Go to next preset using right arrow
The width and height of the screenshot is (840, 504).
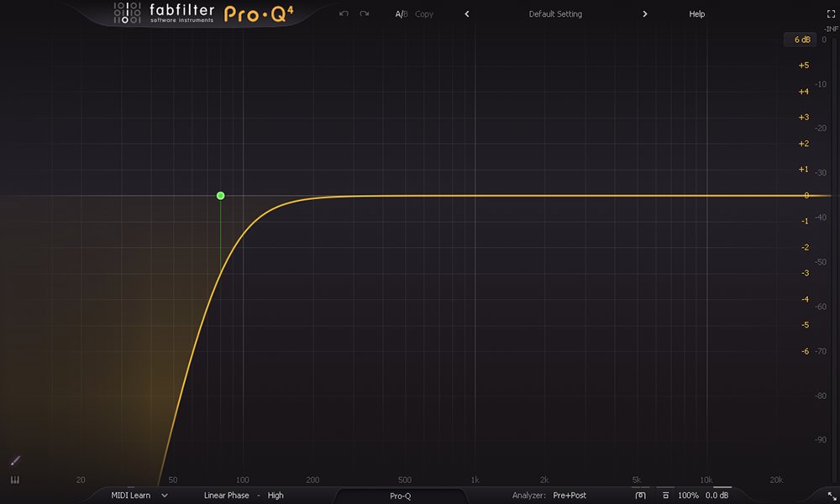coord(645,14)
